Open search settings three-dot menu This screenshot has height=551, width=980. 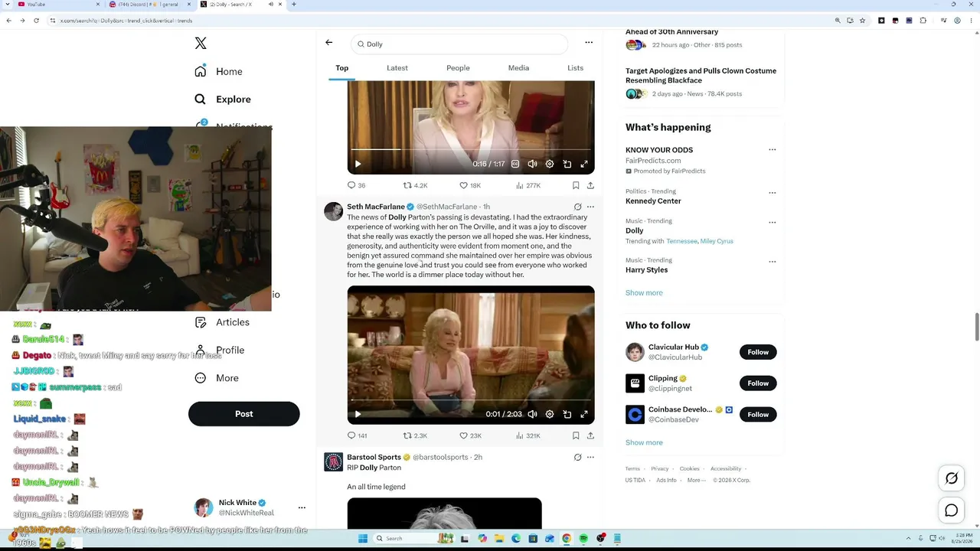click(x=589, y=43)
